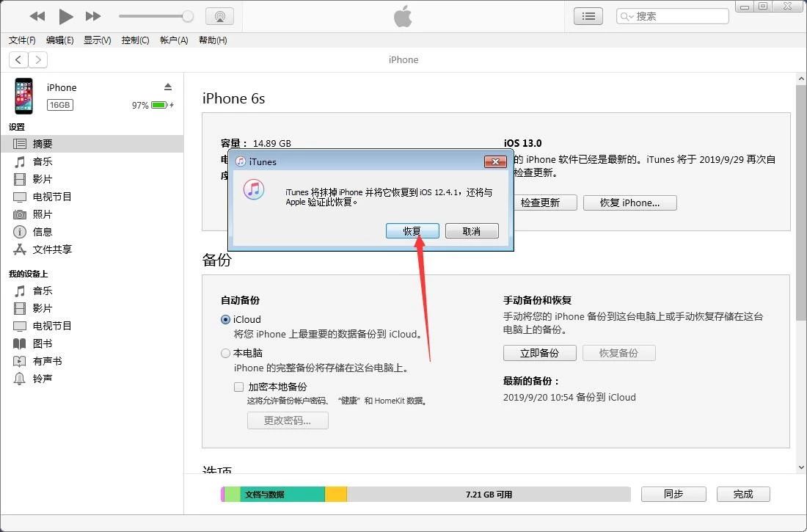807x532 pixels.
Task: Click the 音乐 icon under 我的设备上
Action: pyautogui.click(x=20, y=291)
